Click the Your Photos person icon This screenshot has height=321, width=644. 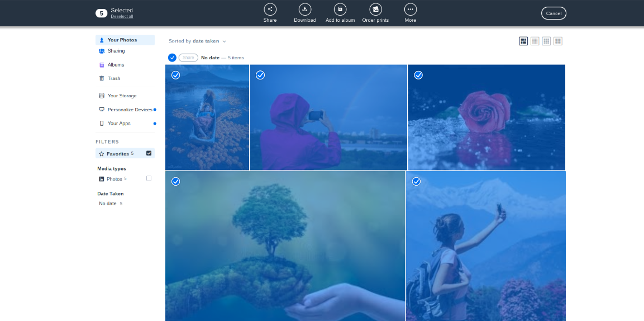(102, 40)
